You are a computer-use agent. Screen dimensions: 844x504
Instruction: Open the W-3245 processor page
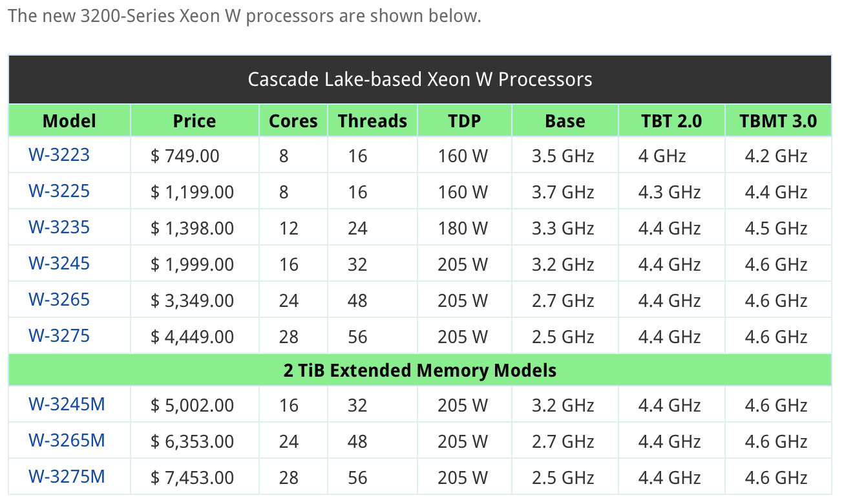[59, 264]
